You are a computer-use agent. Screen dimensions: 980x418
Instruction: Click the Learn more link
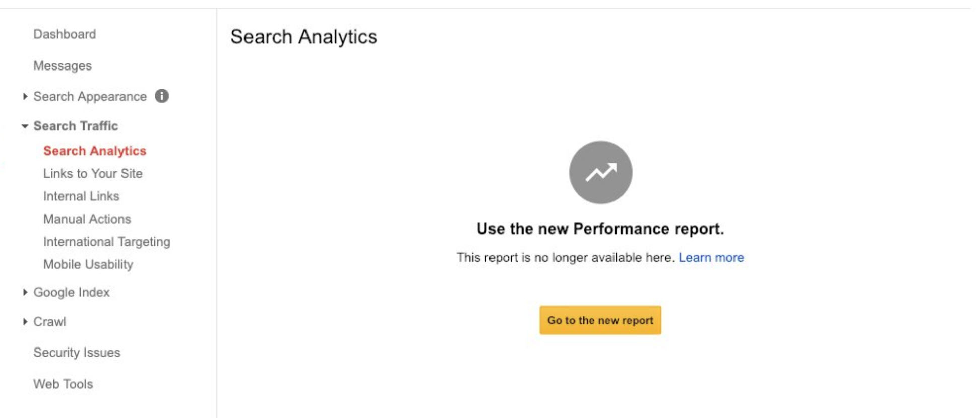pyautogui.click(x=711, y=257)
